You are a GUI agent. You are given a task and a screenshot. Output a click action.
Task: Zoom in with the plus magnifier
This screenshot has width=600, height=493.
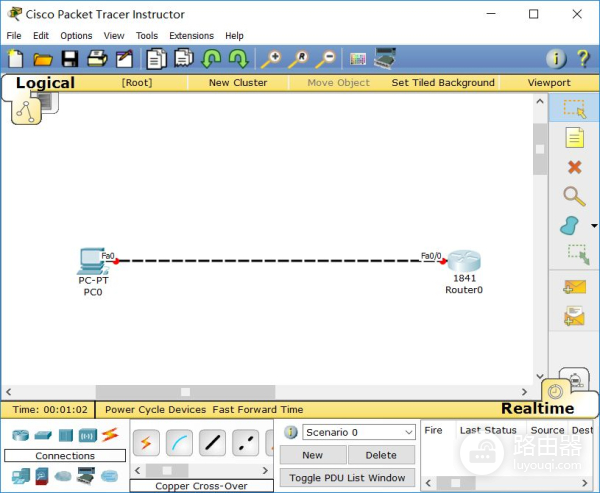[x=271, y=59]
